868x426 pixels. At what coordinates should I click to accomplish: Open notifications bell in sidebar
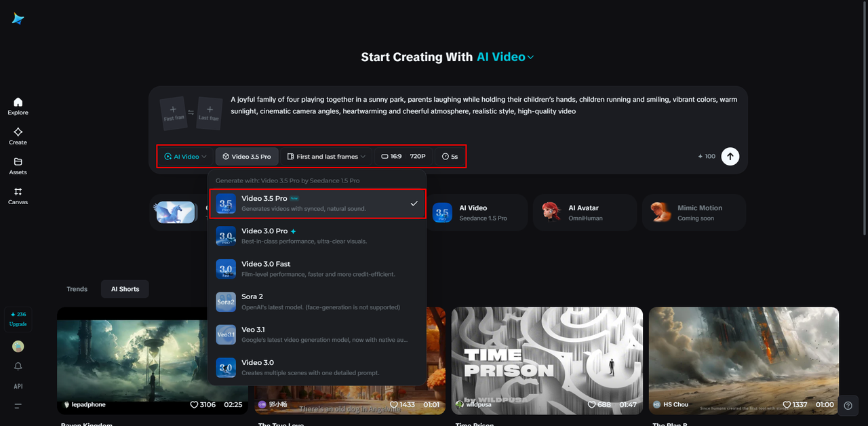tap(18, 366)
